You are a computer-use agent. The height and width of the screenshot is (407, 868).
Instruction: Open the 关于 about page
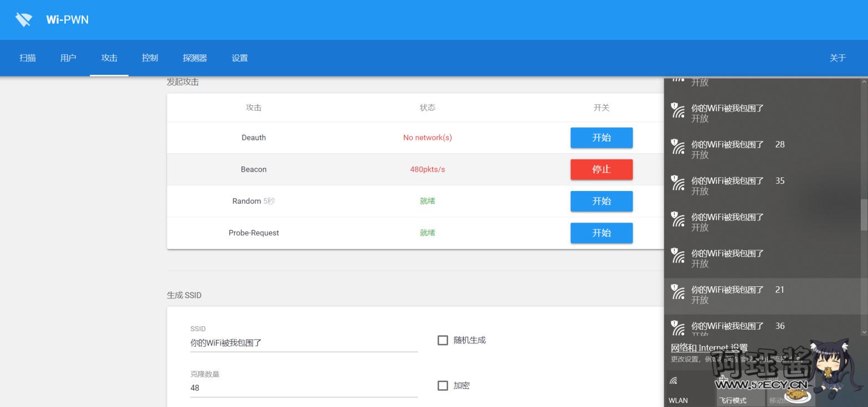click(838, 58)
